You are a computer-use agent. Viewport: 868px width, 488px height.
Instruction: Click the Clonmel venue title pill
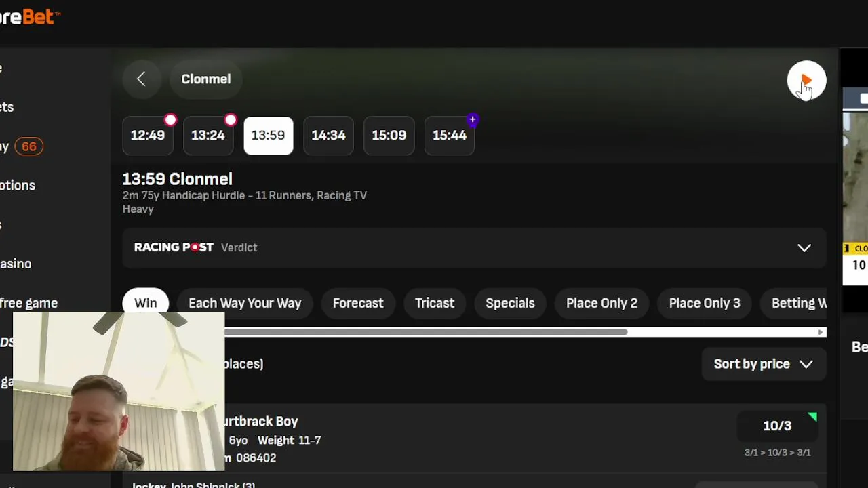pyautogui.click(x=205, y=79)
